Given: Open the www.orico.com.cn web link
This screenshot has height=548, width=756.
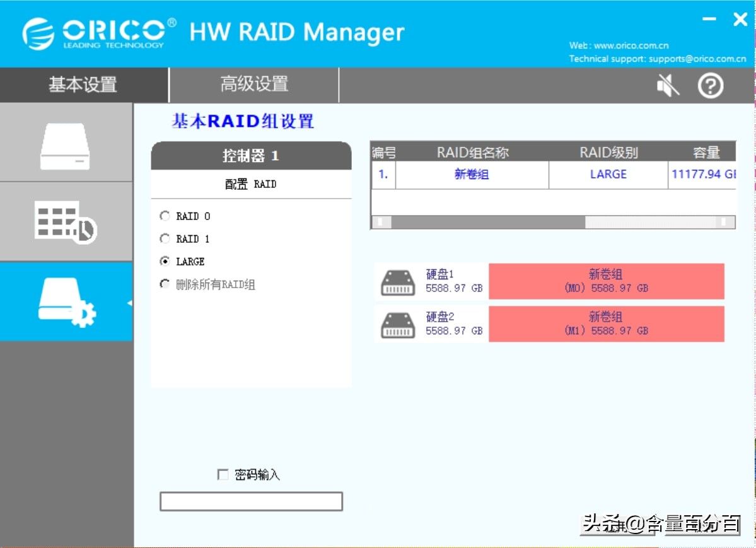Looking at the screenshot, I should click(x=631, y=46).
